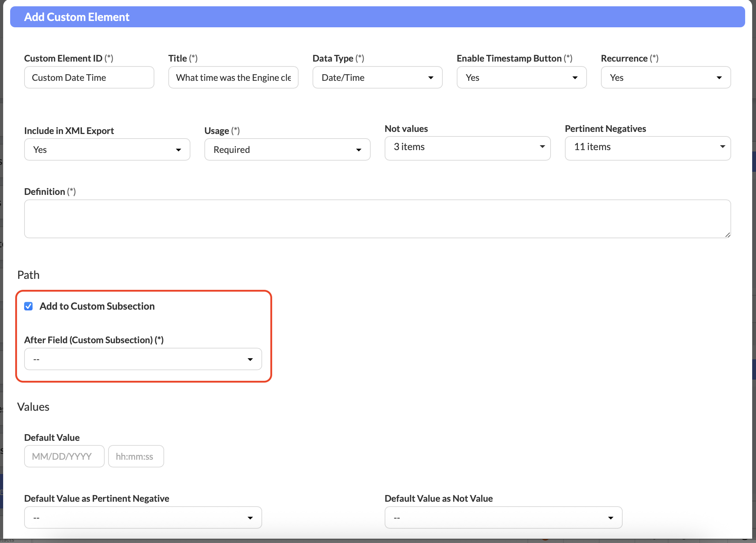The height and width of the screenshot is (543, 756).
Task: Open the Recurrence dropdown
Action: click(665, 78)
